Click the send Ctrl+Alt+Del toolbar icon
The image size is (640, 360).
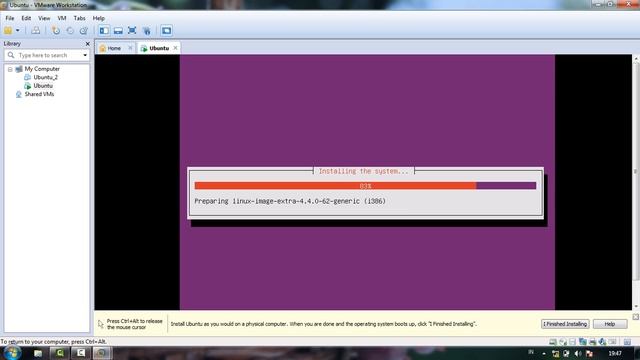[x=36, y=31]
